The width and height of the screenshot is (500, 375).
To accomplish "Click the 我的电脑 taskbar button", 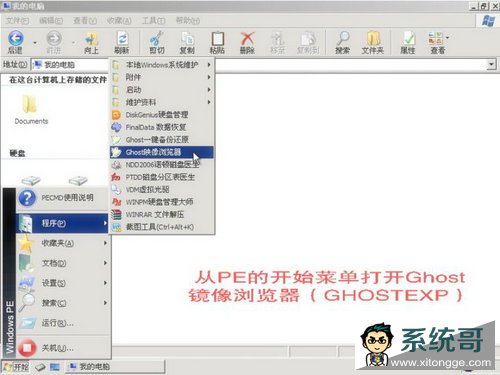I will 115,367.
